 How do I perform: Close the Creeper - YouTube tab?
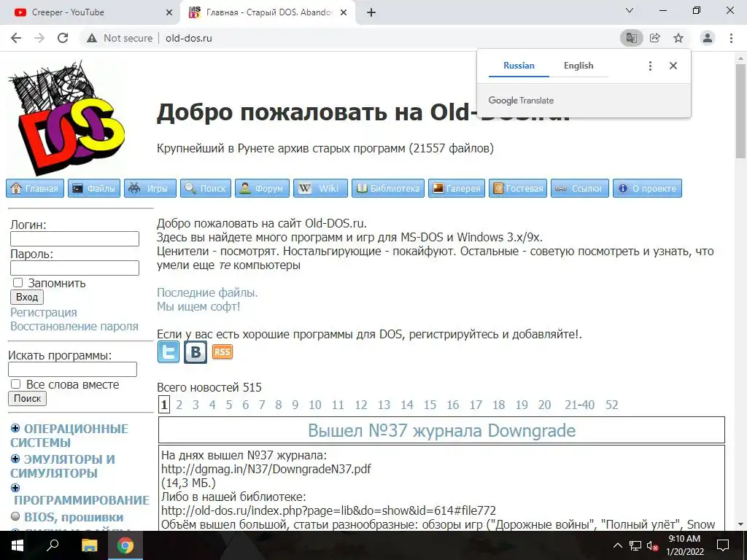(169, 12)
